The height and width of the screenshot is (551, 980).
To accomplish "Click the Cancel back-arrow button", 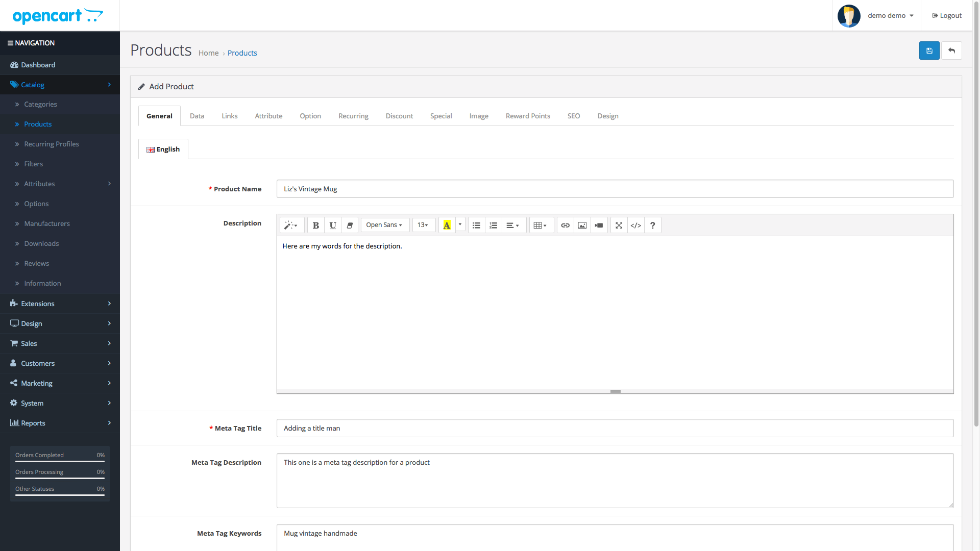I will (951, 51).
